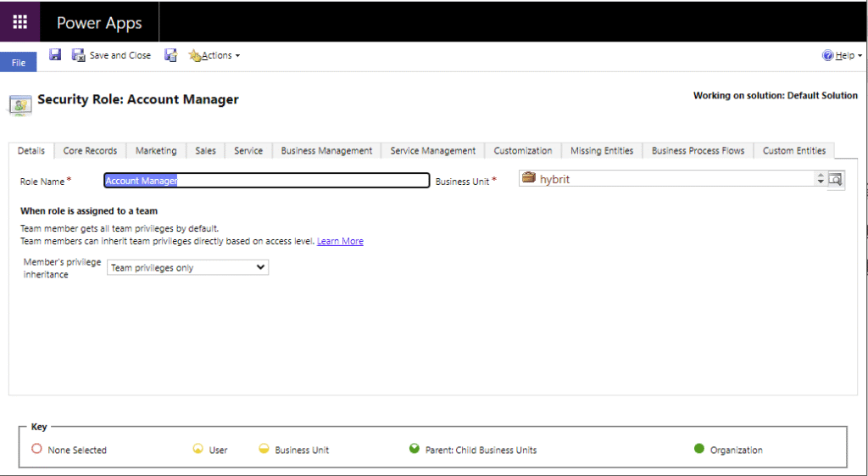Image resolution: width=868 pixels, height=476 pixels.
Task: Click the Save floppy disk icon
Action: [55, 54]
